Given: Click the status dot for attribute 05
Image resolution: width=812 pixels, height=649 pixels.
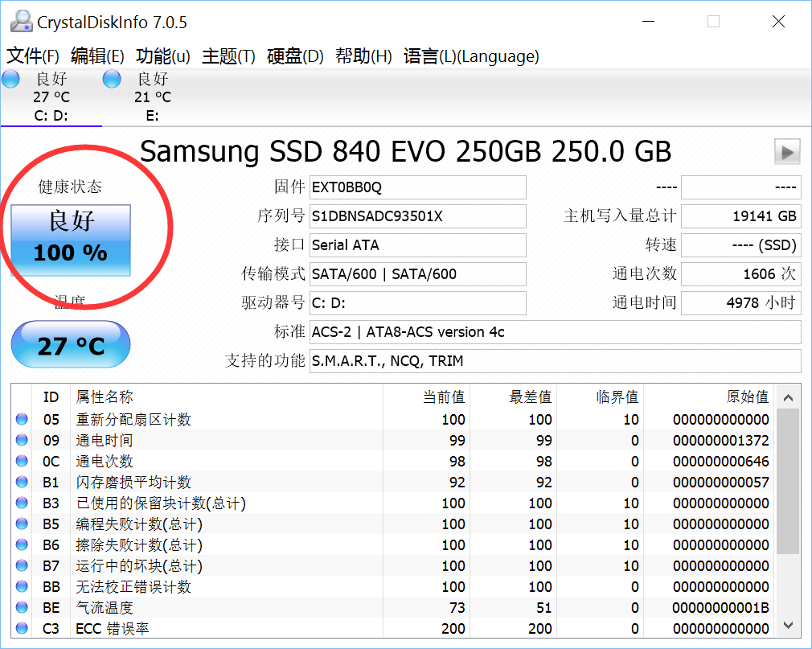Looking at the screenshot, I should pos(22,419).
